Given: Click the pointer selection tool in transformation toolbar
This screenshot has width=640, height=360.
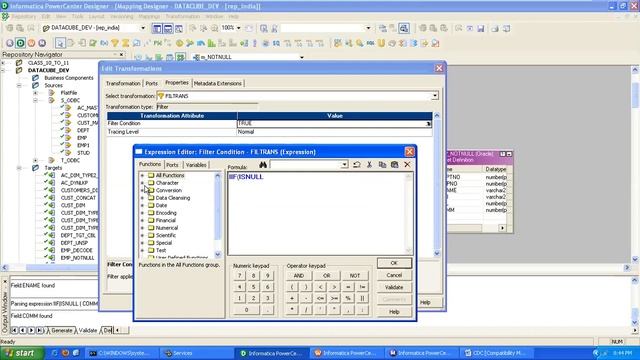Looking at the screenshot, I should 60,43.
